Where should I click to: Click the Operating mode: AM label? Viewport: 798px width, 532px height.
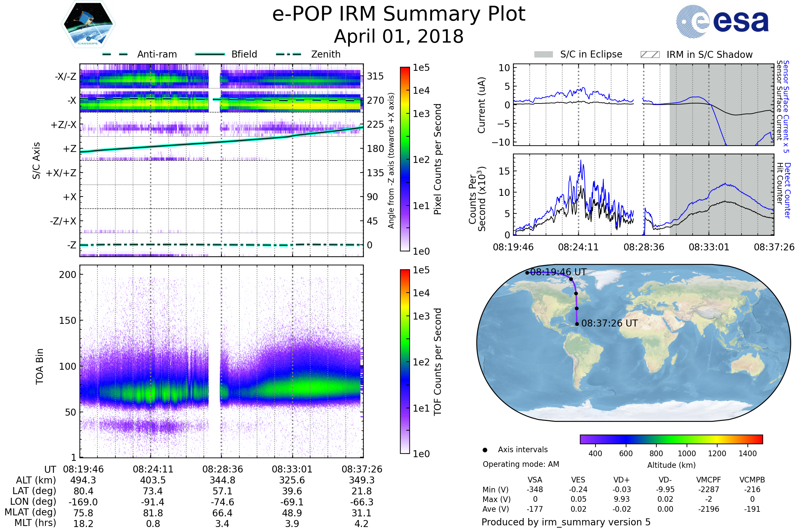521,464
